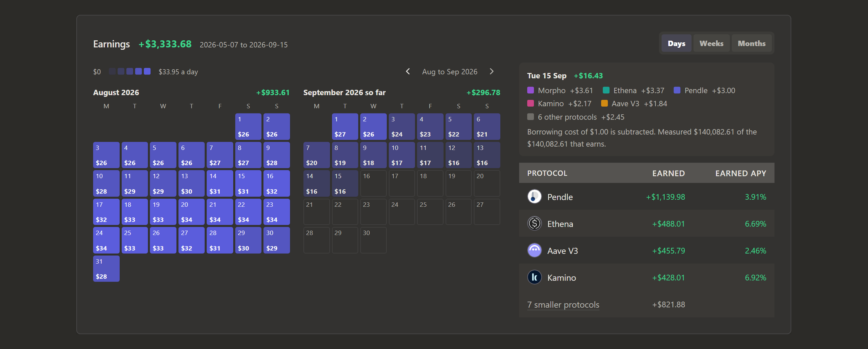Click the Morpho purple legend swatch
This screenshot has width=868, height=349.
coord(530,90)
